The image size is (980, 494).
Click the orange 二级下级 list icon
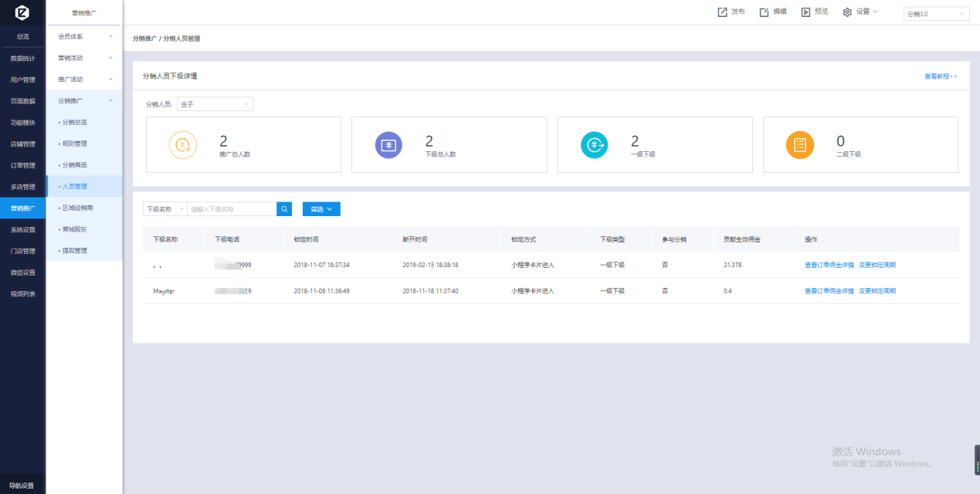point(800,144)
